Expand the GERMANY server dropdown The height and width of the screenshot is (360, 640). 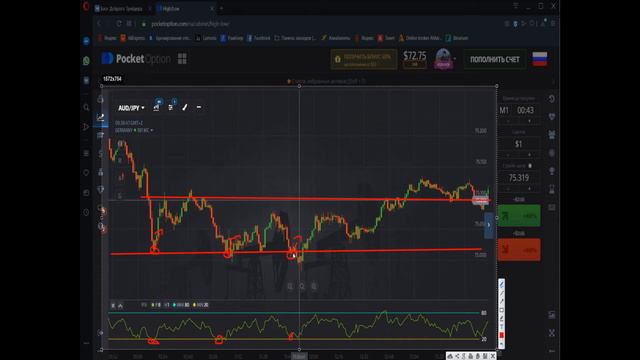tap(134, 130)
